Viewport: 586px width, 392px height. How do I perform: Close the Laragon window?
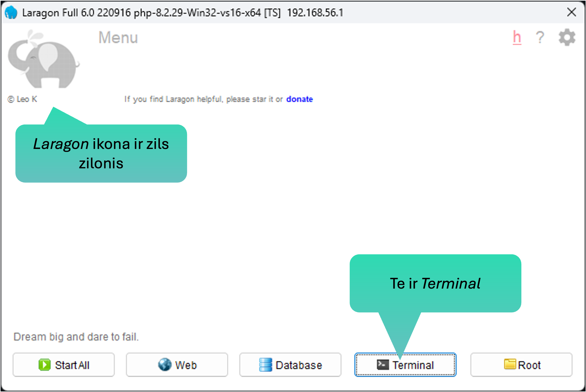571,12
